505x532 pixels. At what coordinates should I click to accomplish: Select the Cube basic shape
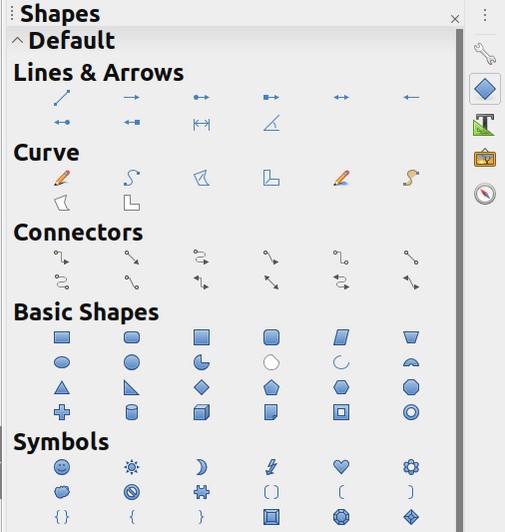click(x=202, y=412)
